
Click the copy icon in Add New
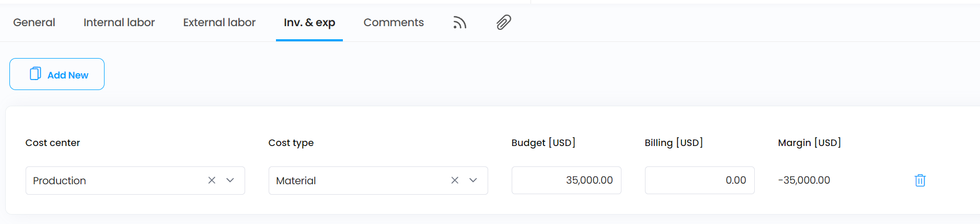(35, 74)
